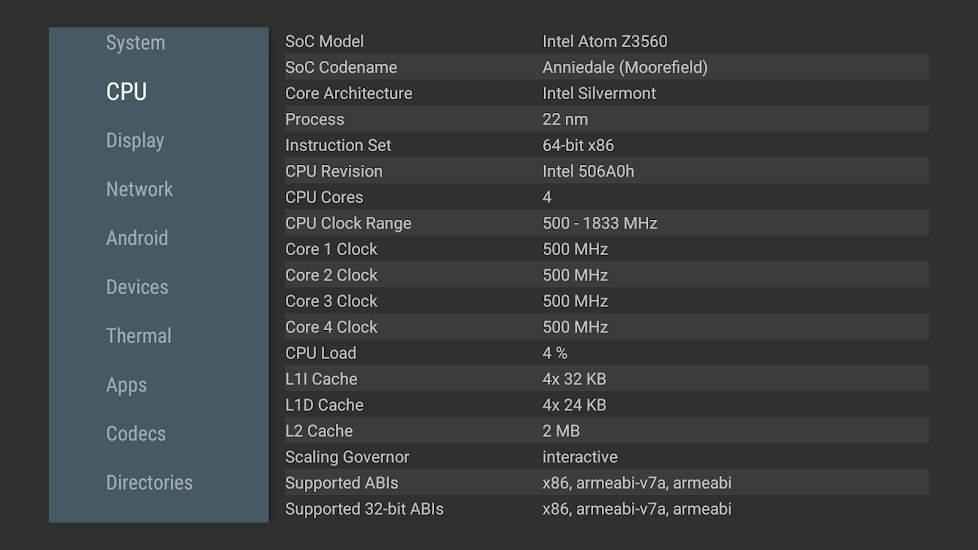Open Thermal sensors section
This screenshot has height=550, width=978.
[x=138, y=336]
